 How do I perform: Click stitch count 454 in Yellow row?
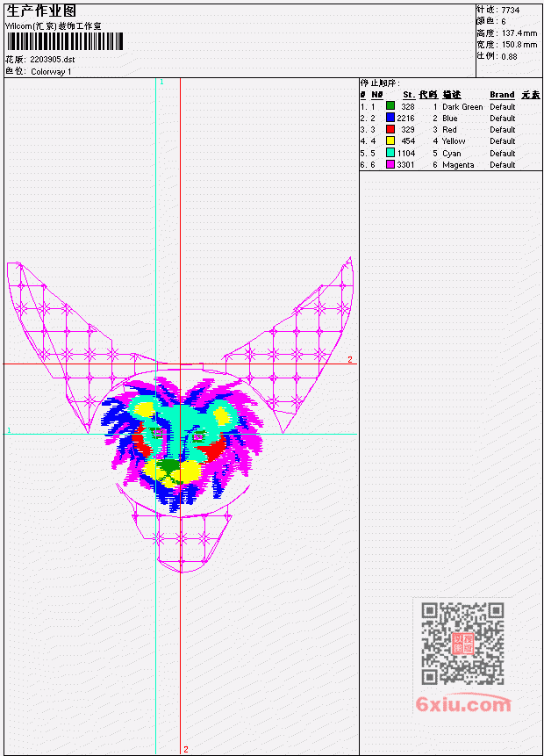pyautogui.click(x=408, y=141)
